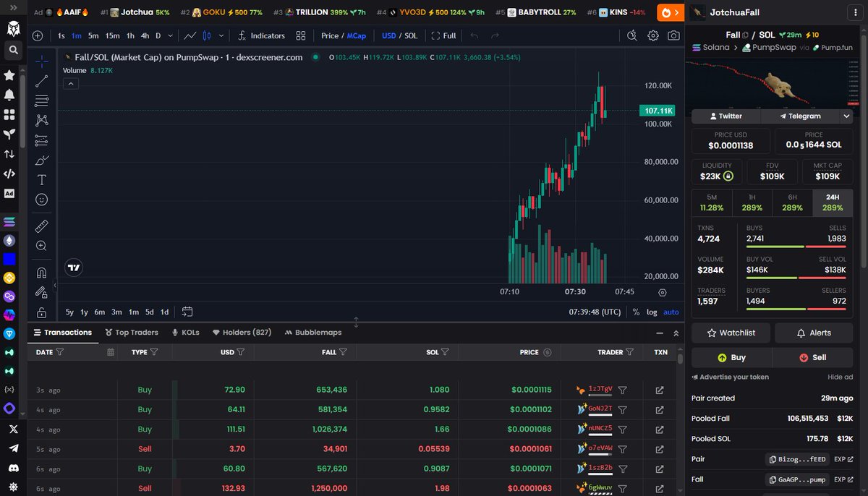Screen dimensions: 868x496
Task: Select the ruler measure tool
Action: (42, 226)
